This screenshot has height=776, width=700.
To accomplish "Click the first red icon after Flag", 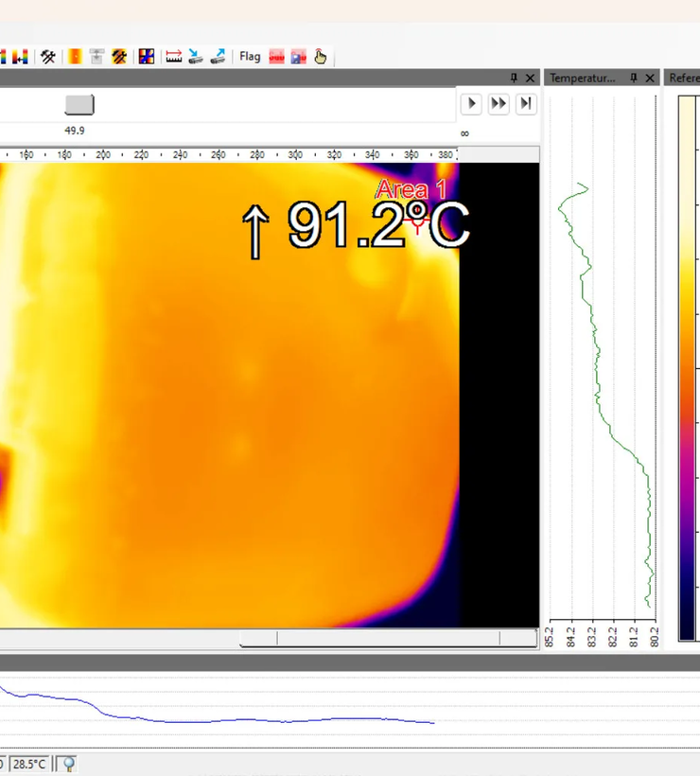I will (x=276, y=57).
